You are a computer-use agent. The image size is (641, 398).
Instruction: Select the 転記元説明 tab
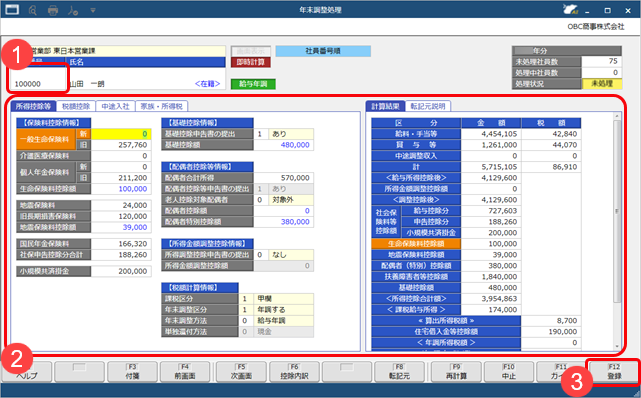[428, 106]
